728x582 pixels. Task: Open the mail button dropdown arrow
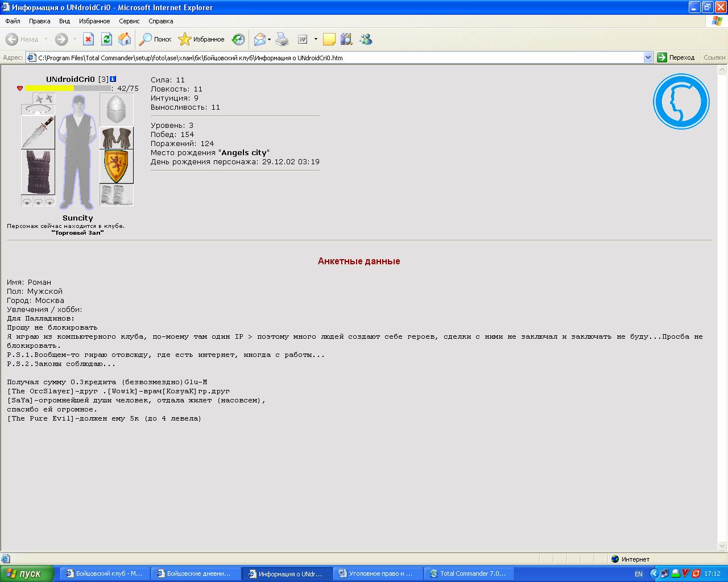click(x=270, y=39)
